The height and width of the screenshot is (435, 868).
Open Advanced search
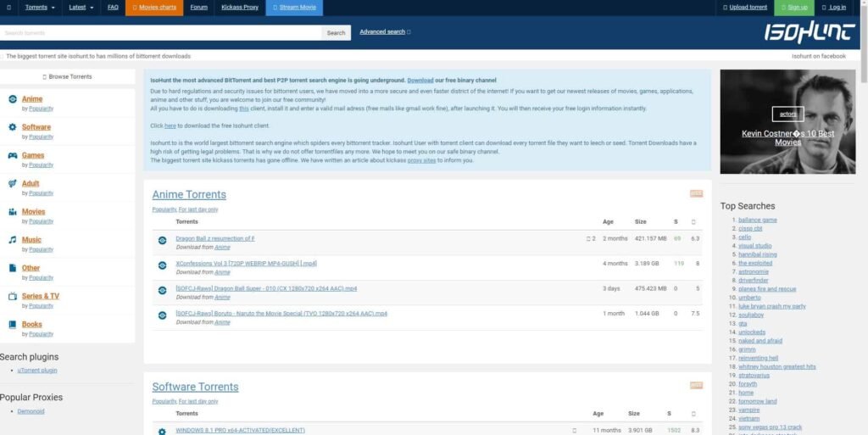point(382,31)
